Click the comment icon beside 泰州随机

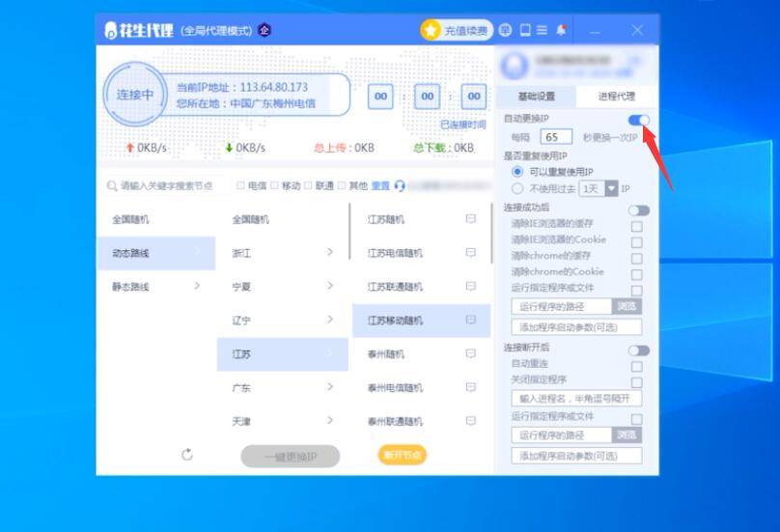470,353
